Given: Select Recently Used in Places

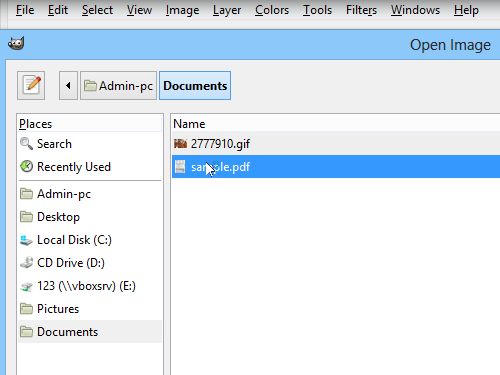Looking at the screenshot, I should coord(90,167).
